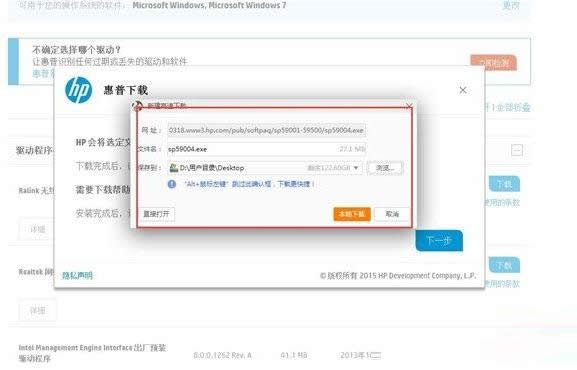The image size is (577, 370).
Task: Click the 41.1 MB size text
Action: 294,355
